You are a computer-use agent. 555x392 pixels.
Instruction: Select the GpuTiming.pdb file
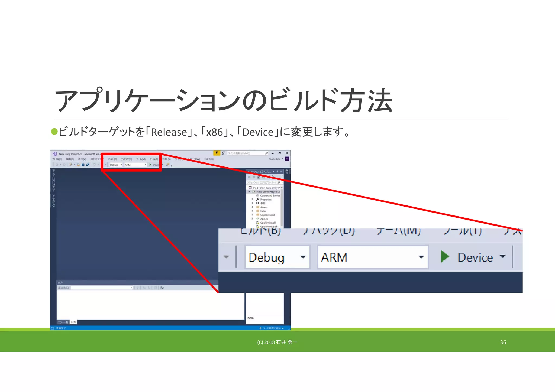pos(267,226)
